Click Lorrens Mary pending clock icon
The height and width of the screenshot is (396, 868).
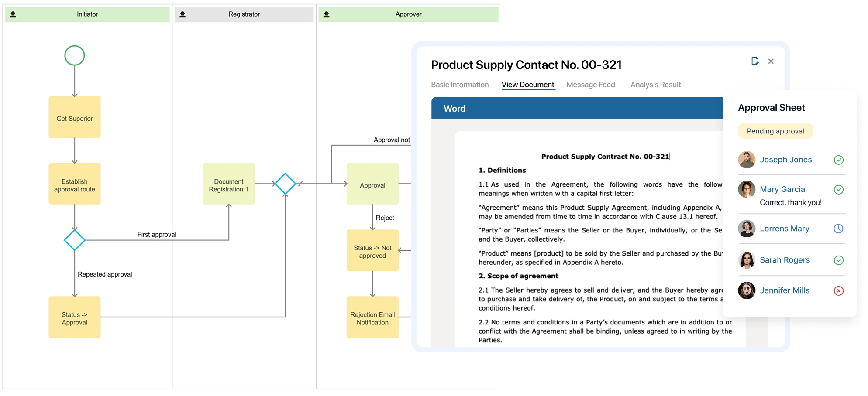tap(838, 229)
